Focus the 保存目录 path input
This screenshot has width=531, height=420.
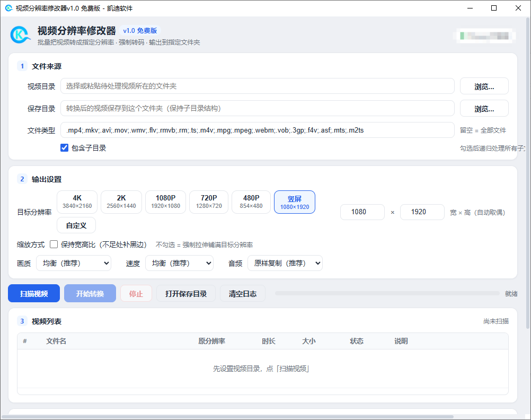coord(258,109)
